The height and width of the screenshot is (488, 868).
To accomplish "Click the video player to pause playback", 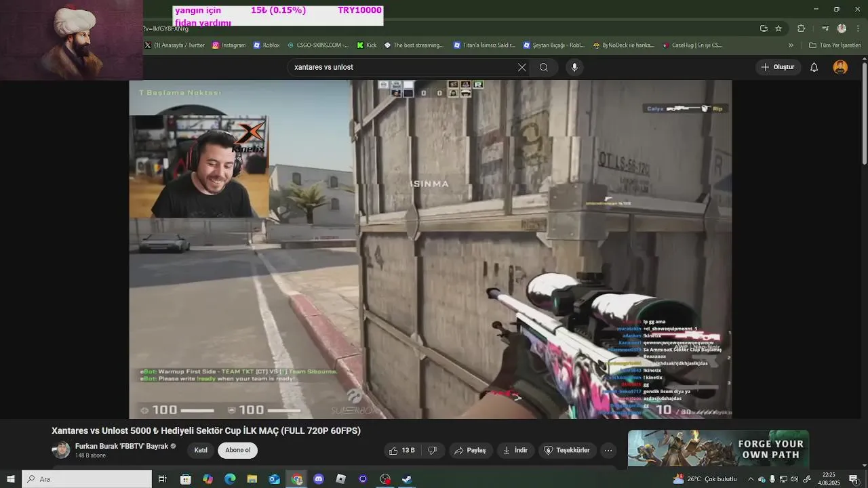I will (x=431, y=249).
